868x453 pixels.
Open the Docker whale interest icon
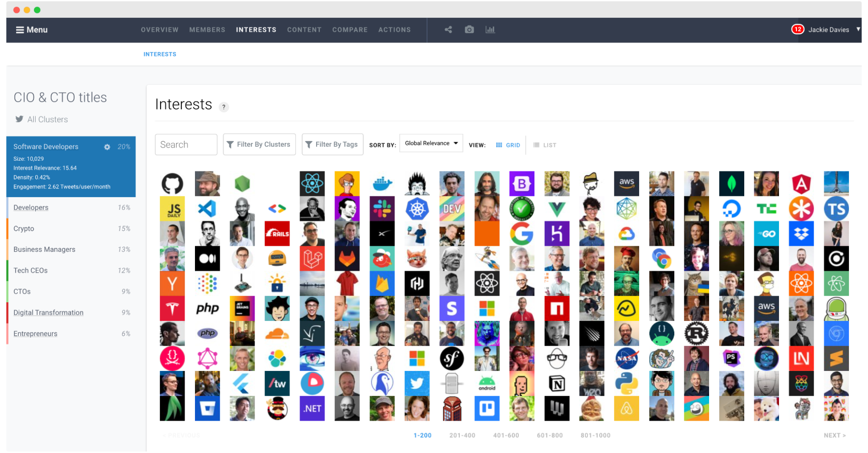pyautogui.click(x=382, y=184)
